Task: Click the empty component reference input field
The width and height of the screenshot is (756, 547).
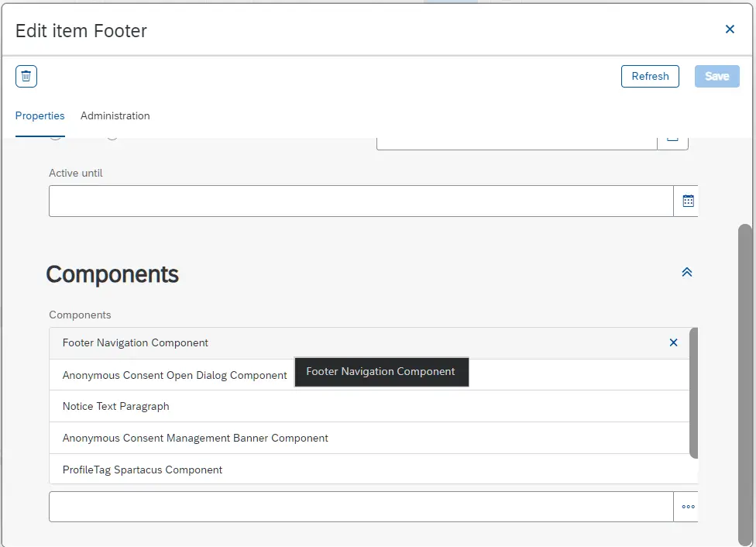Action: click(361, 507)
